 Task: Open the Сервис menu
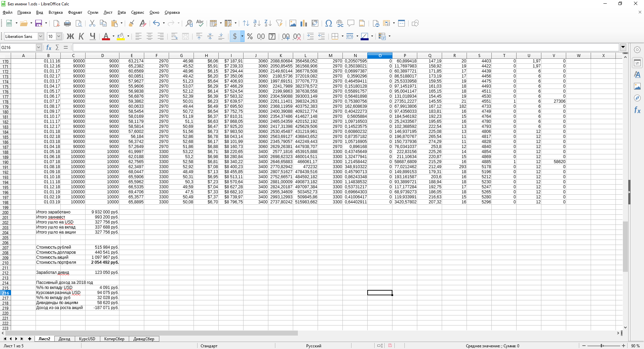[138, 12]
